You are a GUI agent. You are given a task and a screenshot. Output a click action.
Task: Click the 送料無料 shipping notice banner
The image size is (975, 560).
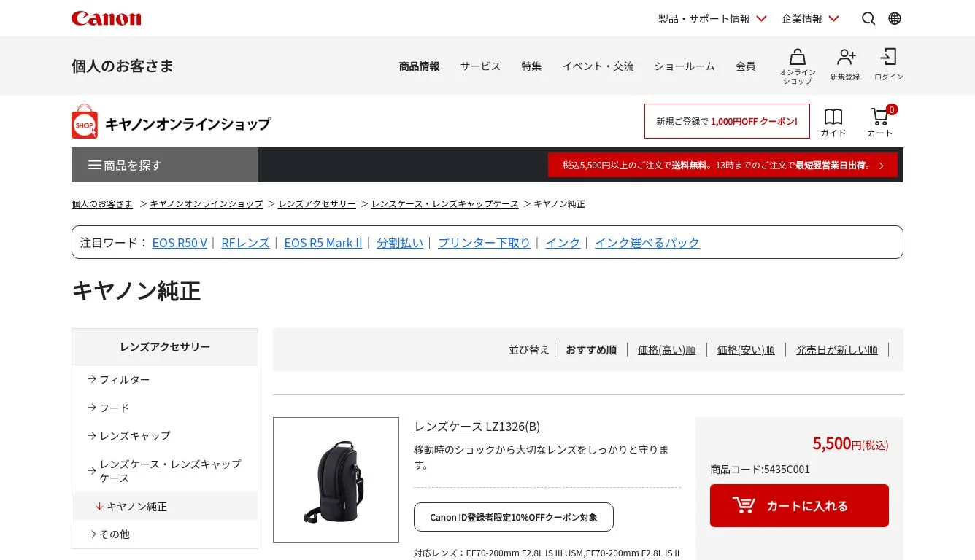722,165
